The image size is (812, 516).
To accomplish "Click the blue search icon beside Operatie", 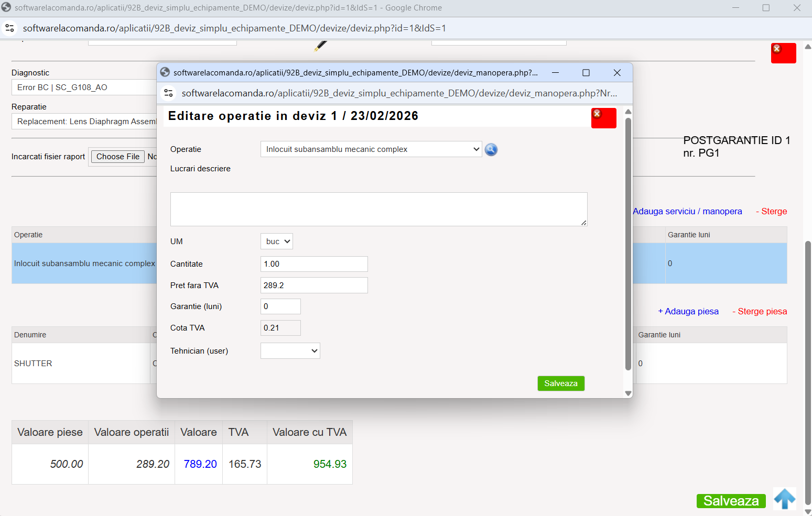I will 491,150.
